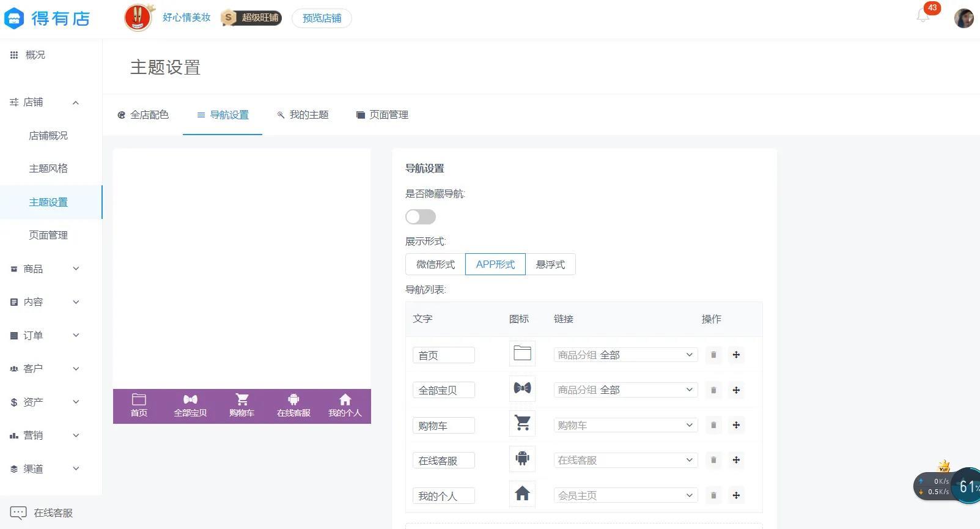Click the 超级旺铺 badge

coord(251,18)
